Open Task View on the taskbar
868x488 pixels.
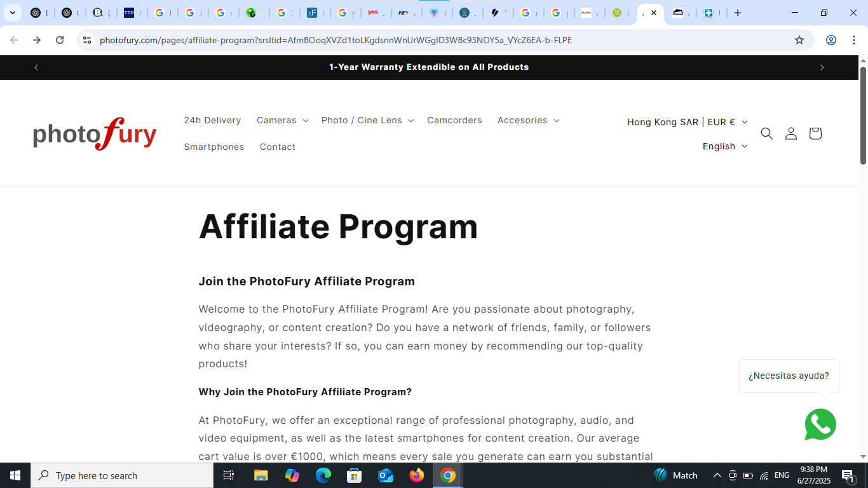coord(229,475)
